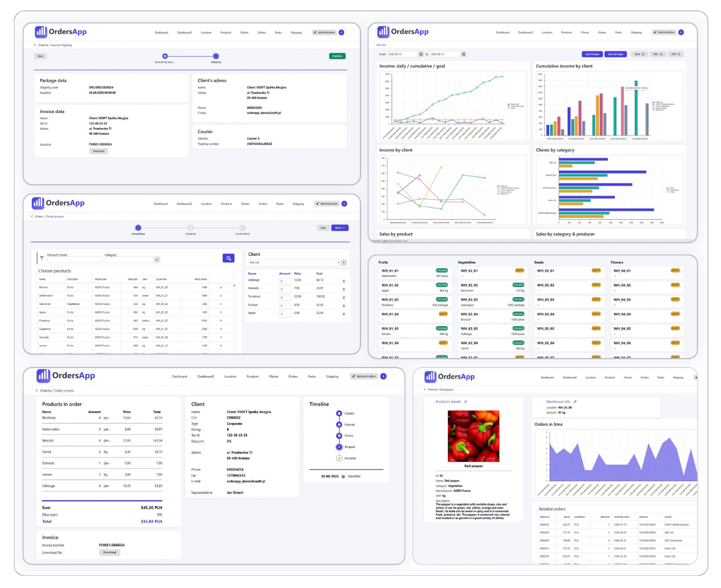Click Back in the Execute Shipping window
The width and height of the screenshot is (721, 588).
pyautogui.click(x=40, y=56)
